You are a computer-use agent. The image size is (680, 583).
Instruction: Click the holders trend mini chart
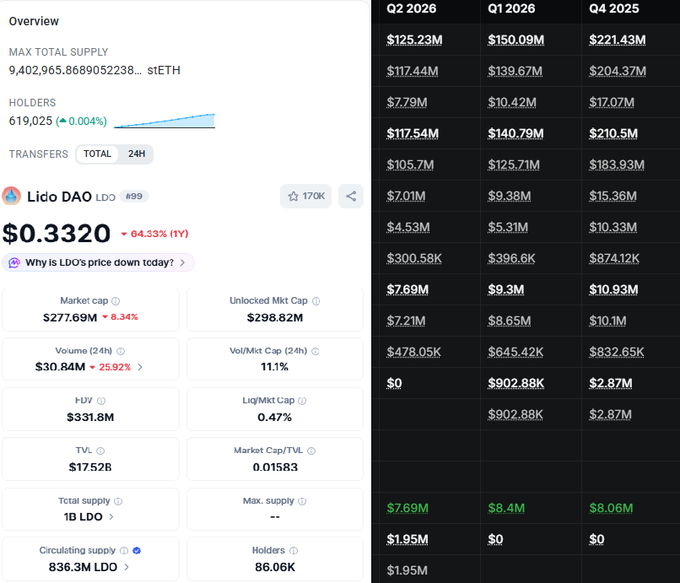point(164,121)
